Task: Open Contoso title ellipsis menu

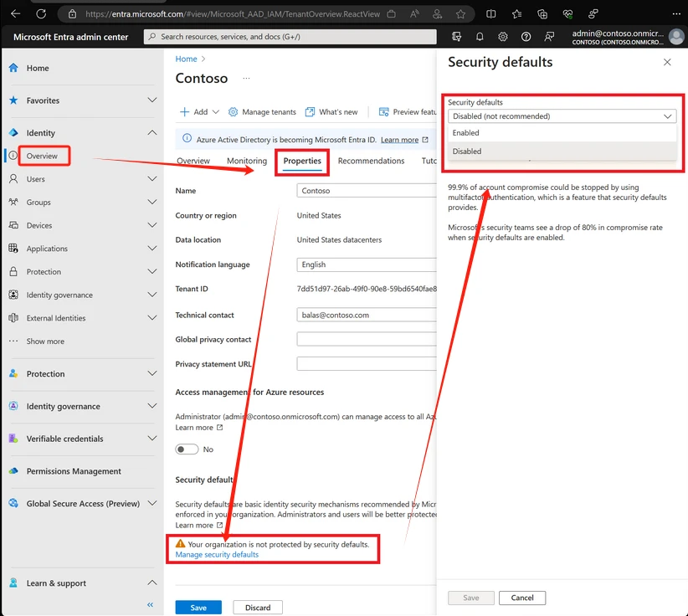Action: click(247, 78)
